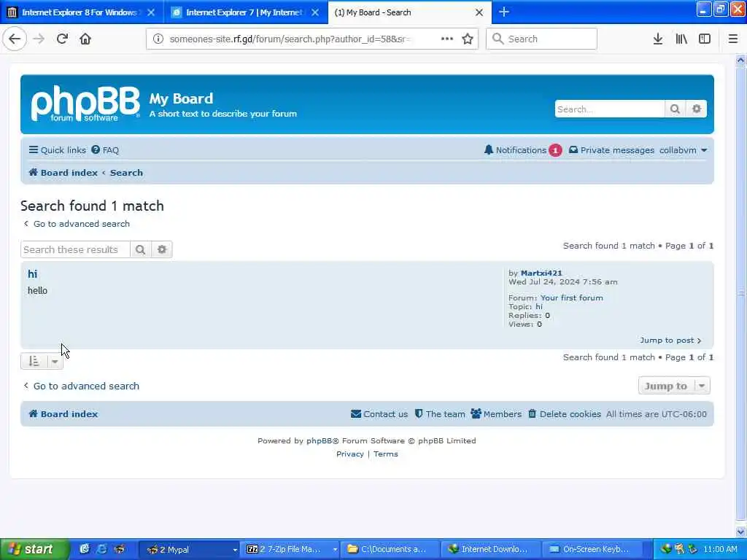Click Delete cookies trash link
The height and width of the screenshot is (560, 747).
click(565, 414)
